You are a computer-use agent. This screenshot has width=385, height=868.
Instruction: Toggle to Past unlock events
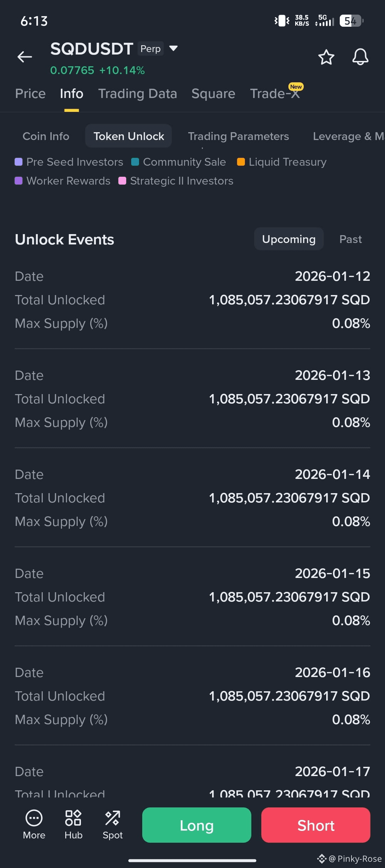(350, 239)
